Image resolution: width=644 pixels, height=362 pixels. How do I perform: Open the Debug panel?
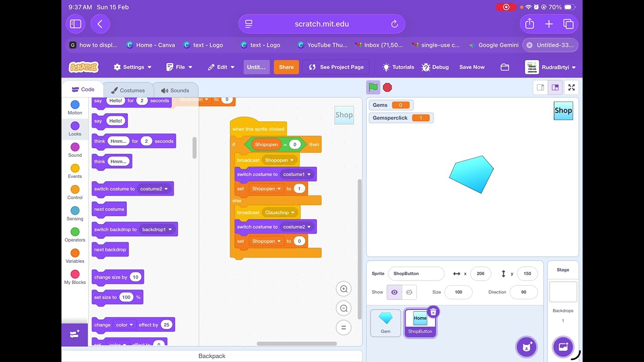pos(435,67)
